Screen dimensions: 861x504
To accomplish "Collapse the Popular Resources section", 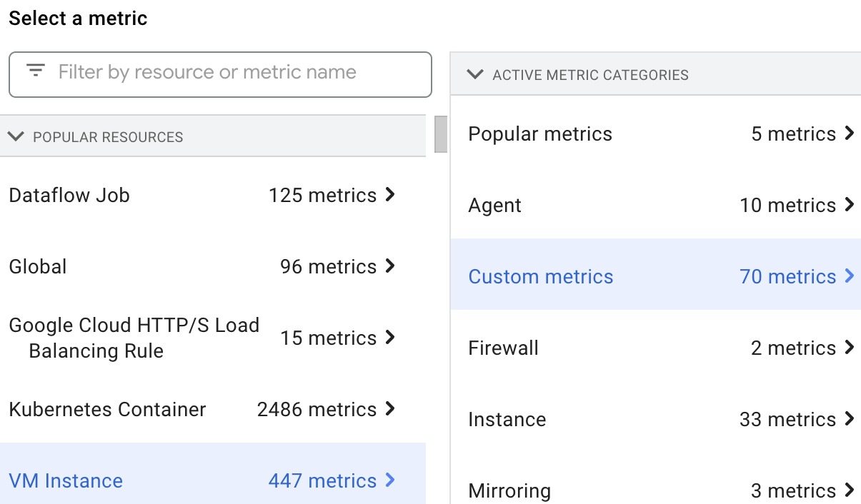I will pyautogui.click(x=16, y=136).
